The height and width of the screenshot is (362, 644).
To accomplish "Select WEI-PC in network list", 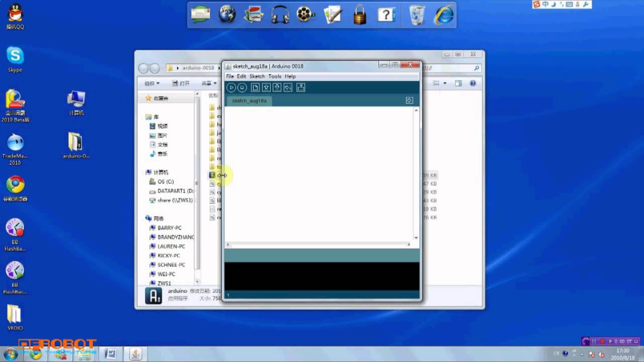I will click(163, 274).
